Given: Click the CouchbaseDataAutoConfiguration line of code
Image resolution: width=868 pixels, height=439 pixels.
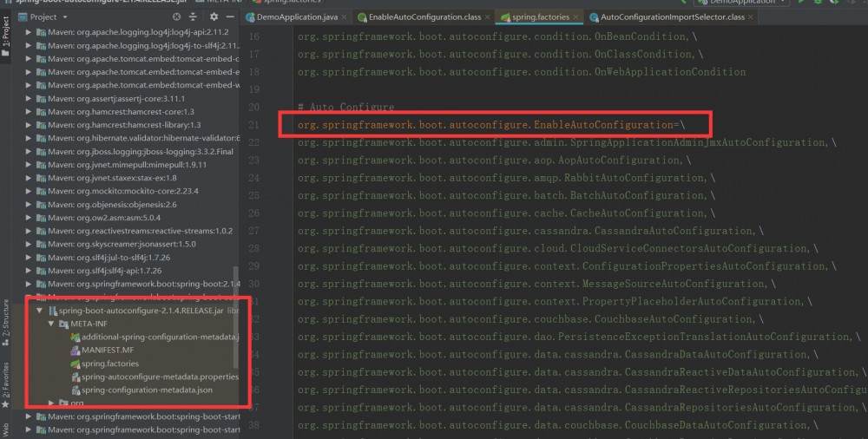Looking at the screenshot, I should tap(557, 425).
